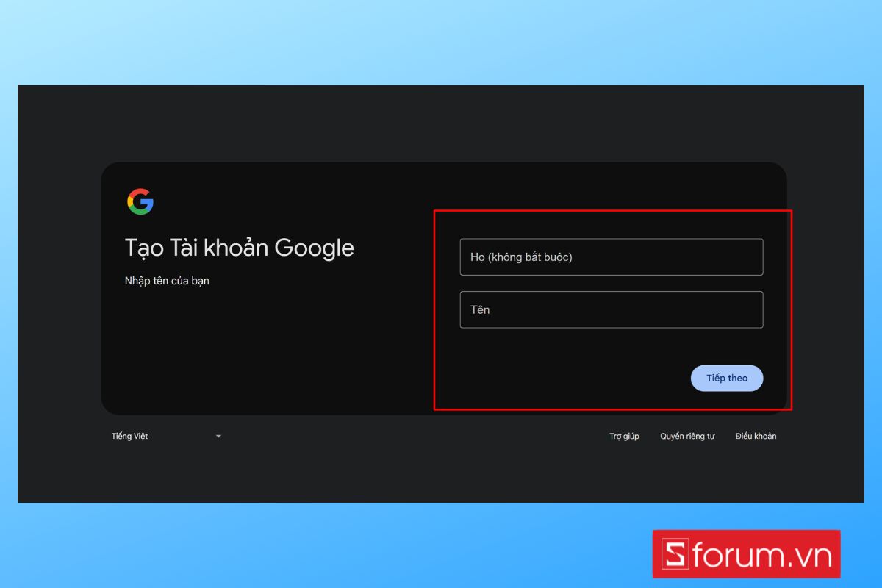Image resolution: width=882 pixels, height=588 pixels.
Task: Click the Google logo icon
Action: coord(140,201)
